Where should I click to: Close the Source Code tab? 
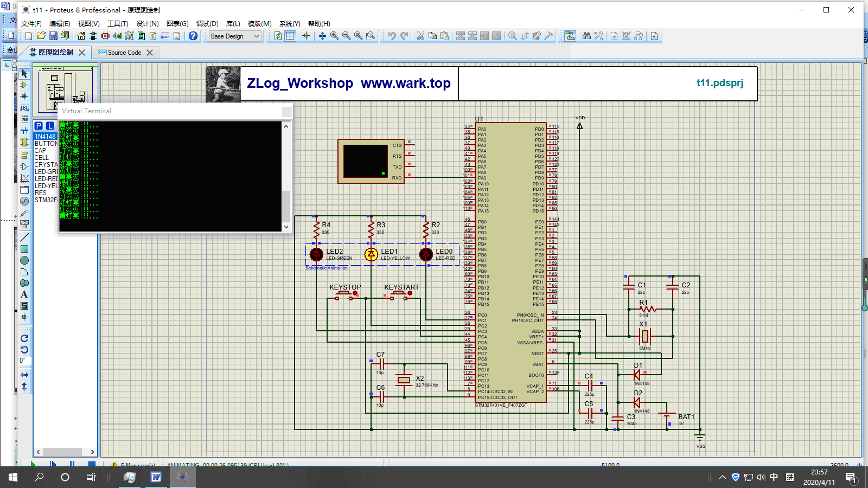tap(150, 53)
